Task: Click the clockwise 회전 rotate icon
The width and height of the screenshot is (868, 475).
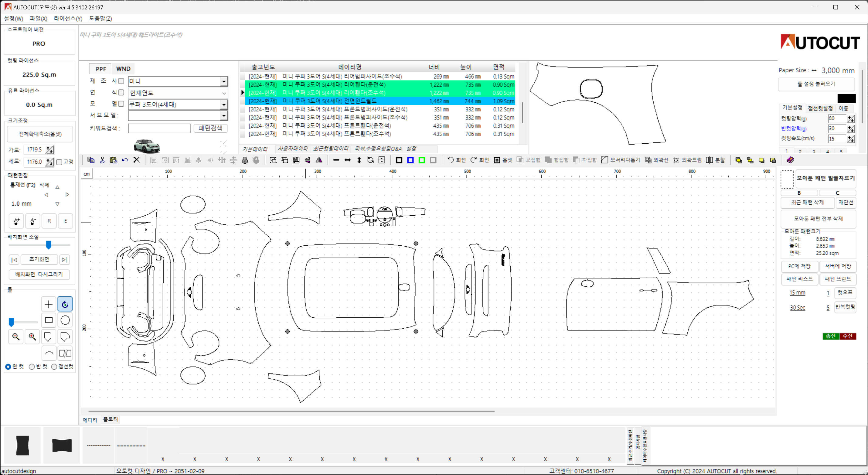Action: (x=479, y=160)
